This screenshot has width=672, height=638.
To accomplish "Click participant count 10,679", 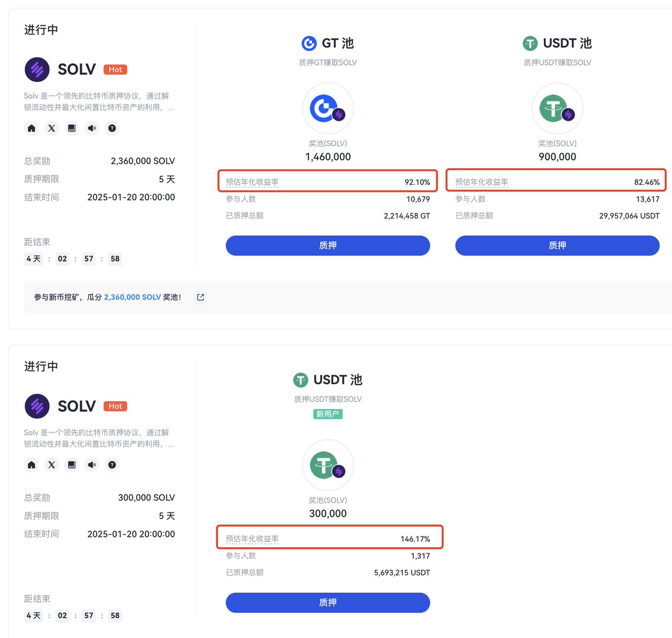I will (x=418, y=199).
